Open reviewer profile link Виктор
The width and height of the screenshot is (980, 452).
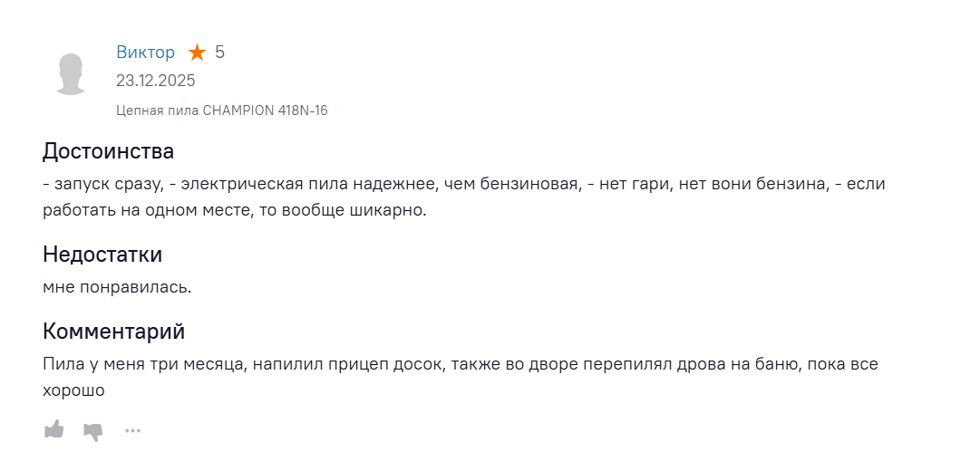coord(145,52)
